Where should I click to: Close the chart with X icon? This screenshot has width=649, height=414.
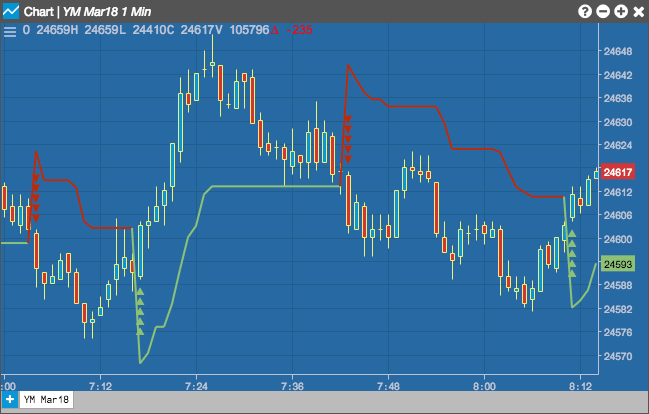pos(639,12)
